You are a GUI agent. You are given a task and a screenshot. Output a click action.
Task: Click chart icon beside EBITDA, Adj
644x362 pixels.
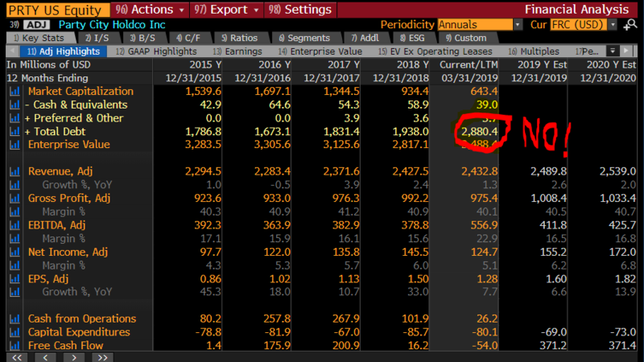pyautogui.click(x=14, y=226)
